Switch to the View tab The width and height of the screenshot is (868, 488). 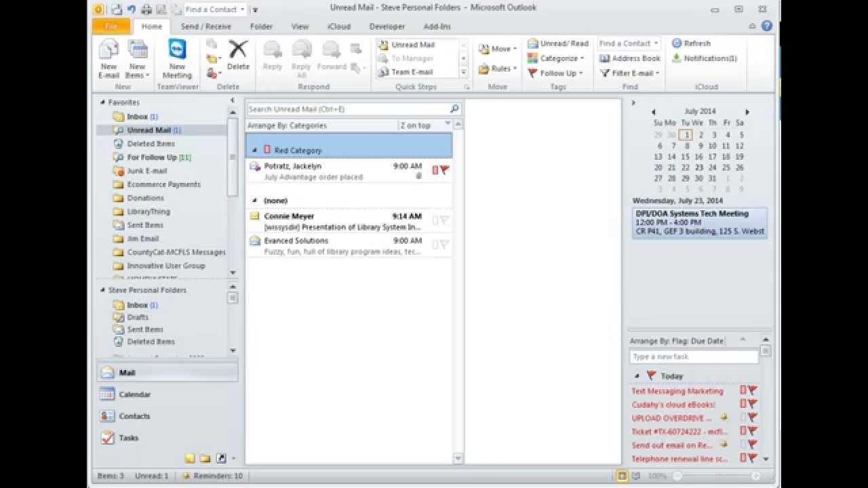coord(300,26)
